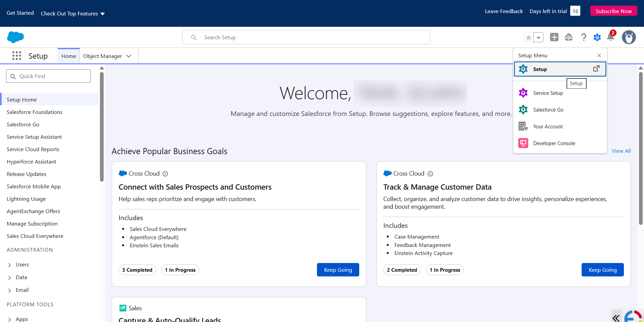Click the Leave Feedback link
This screenshot has height=322, width=644.
pyautogui.click(x=504, y=11)
